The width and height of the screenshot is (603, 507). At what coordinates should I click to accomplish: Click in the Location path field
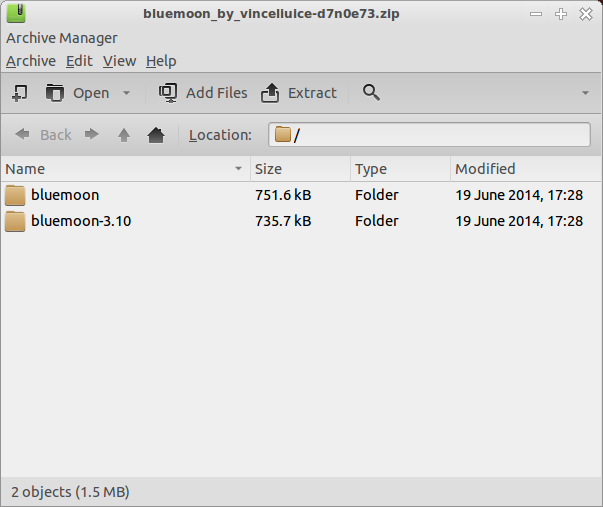[429, 135]
